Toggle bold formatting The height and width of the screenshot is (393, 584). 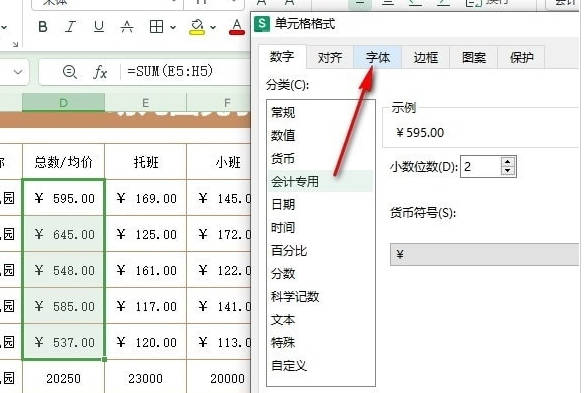coord(43,27)
